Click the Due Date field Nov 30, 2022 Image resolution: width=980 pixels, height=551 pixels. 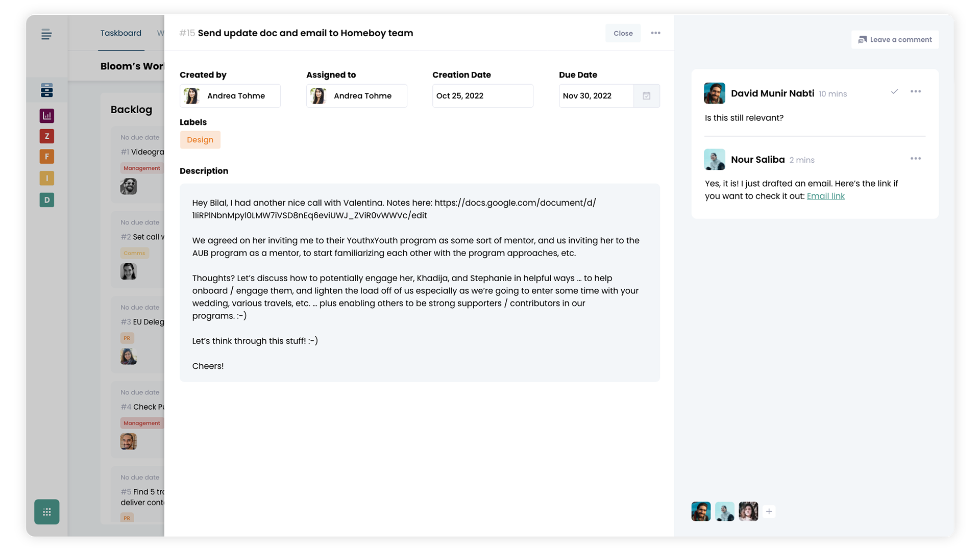pyautogui.click(x=596, y=96)
